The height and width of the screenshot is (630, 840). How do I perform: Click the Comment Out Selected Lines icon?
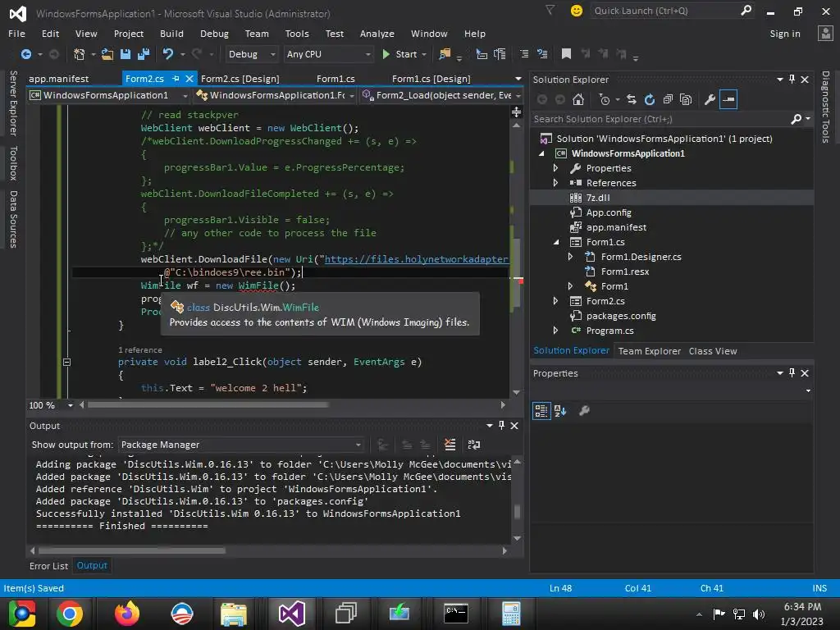524,54
